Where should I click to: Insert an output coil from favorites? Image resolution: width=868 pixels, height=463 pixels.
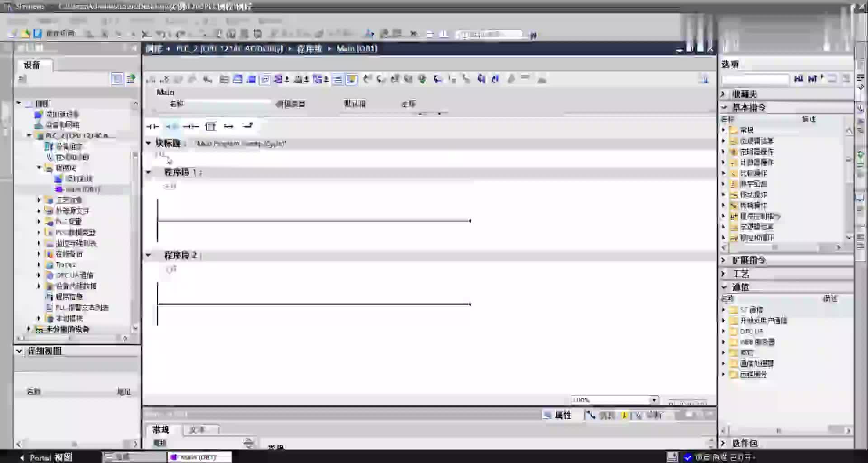click(191, 127)
